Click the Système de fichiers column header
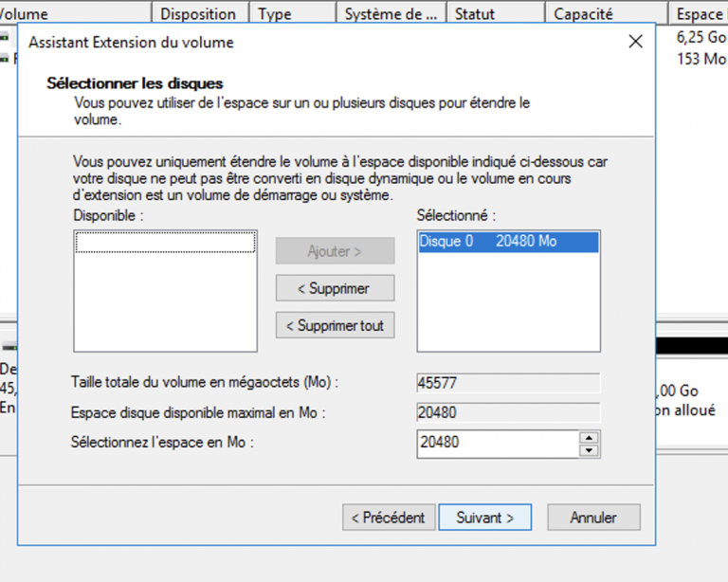 [391, 14]
